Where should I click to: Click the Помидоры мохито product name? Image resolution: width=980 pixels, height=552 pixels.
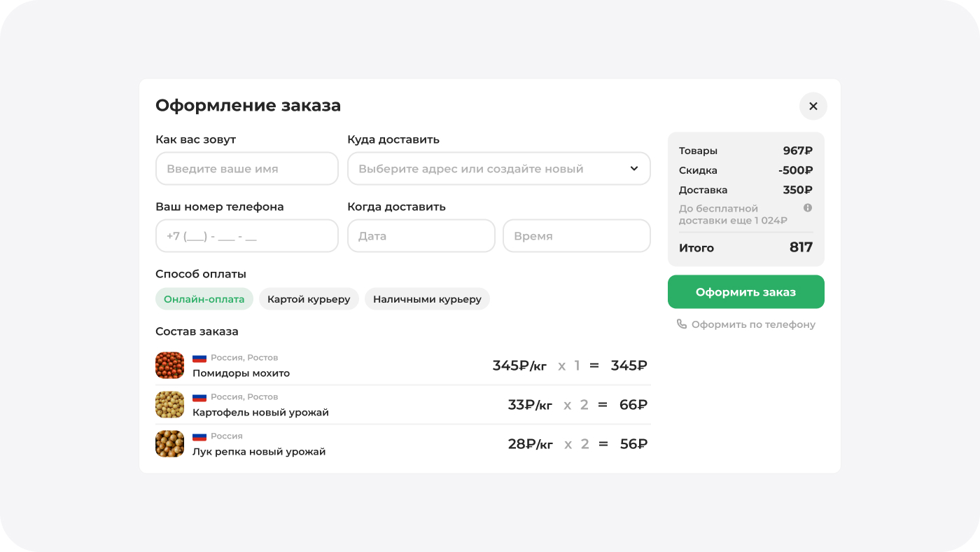pyautogui.click(x=241, y=373)
